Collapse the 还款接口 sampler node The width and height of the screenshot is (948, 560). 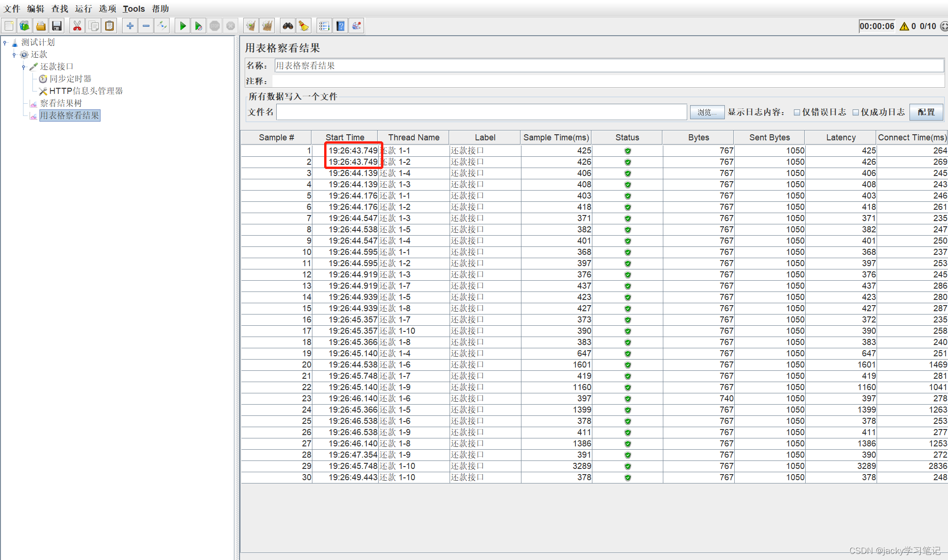(23, 67)
